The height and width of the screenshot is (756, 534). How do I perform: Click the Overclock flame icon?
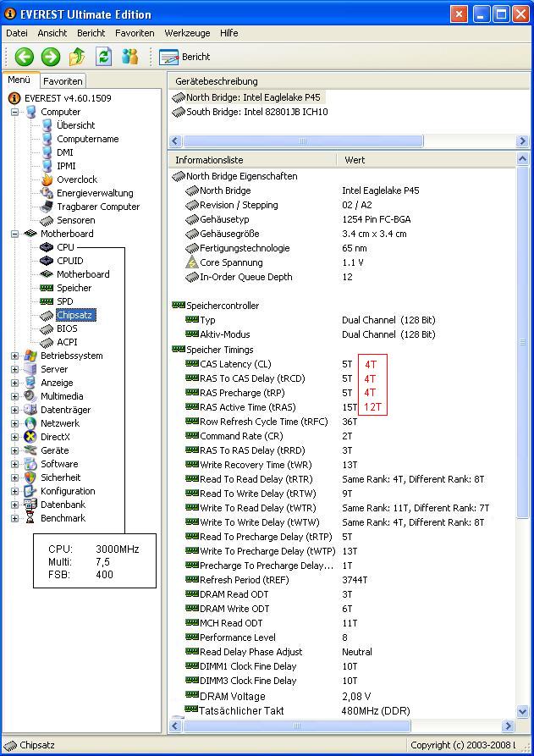click(47, 179)
